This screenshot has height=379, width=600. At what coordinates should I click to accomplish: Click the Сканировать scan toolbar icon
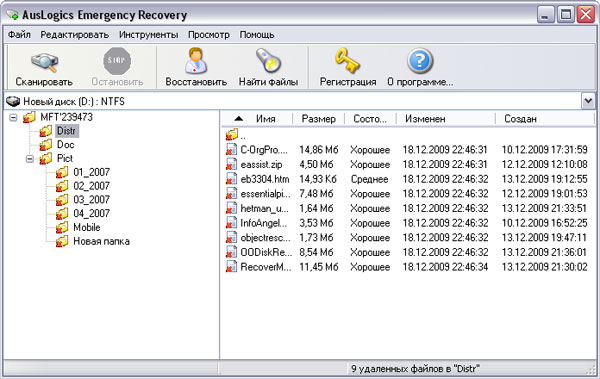point(44,62)
